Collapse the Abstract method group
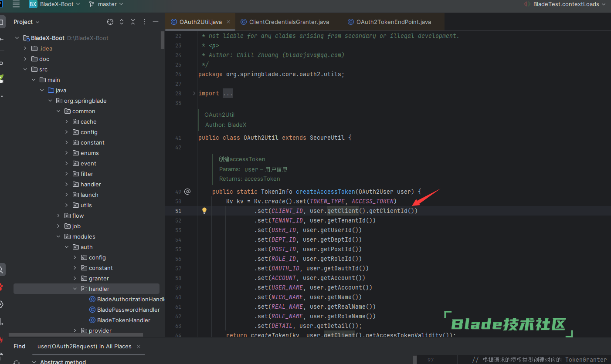The height and width of the screenshot is (364, 611). click(34, 361)
